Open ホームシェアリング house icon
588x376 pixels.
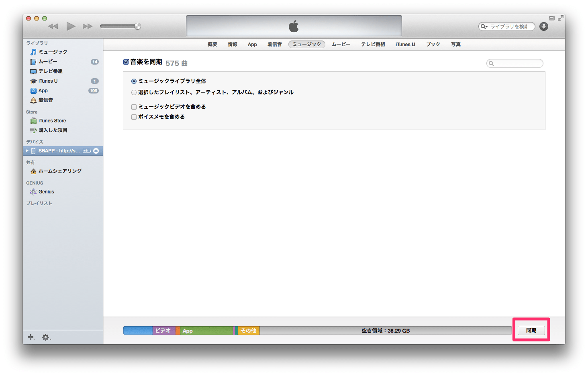tap(33, 171)
